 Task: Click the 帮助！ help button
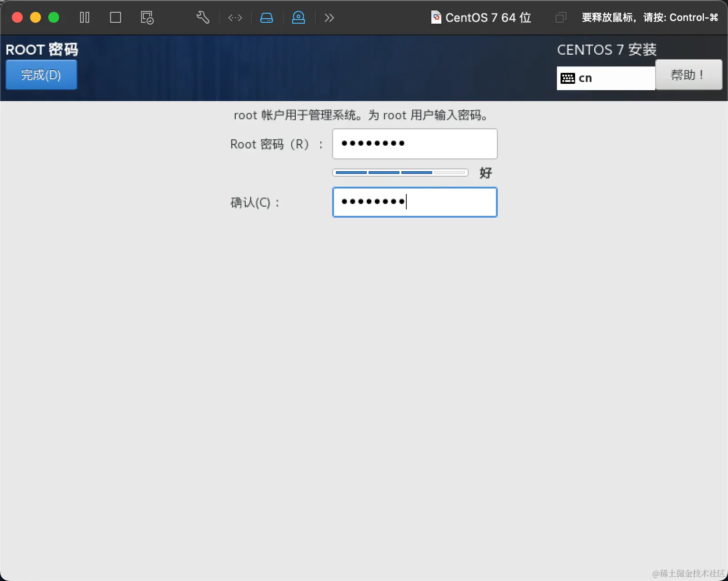688,75
